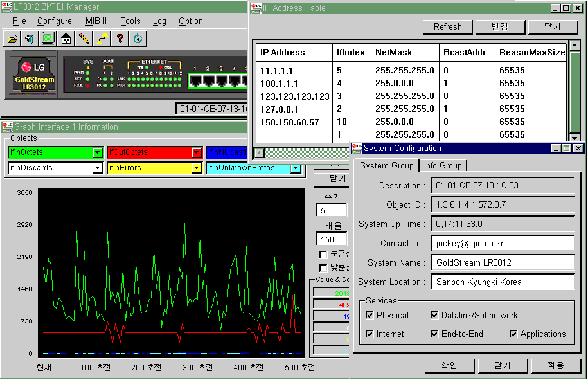
Task: Open the green ifInOctets dropdown
Action: click(x=98, y=152)
